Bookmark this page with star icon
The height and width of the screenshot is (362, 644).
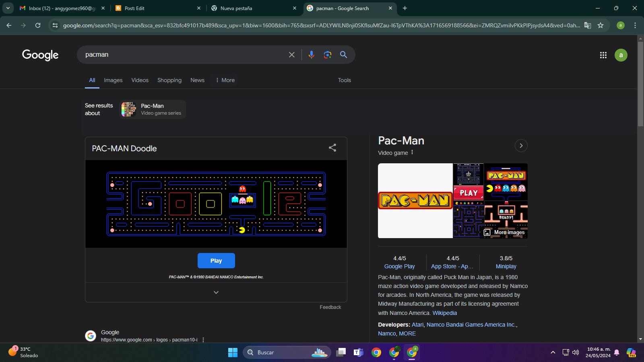[x=601, y=25]
